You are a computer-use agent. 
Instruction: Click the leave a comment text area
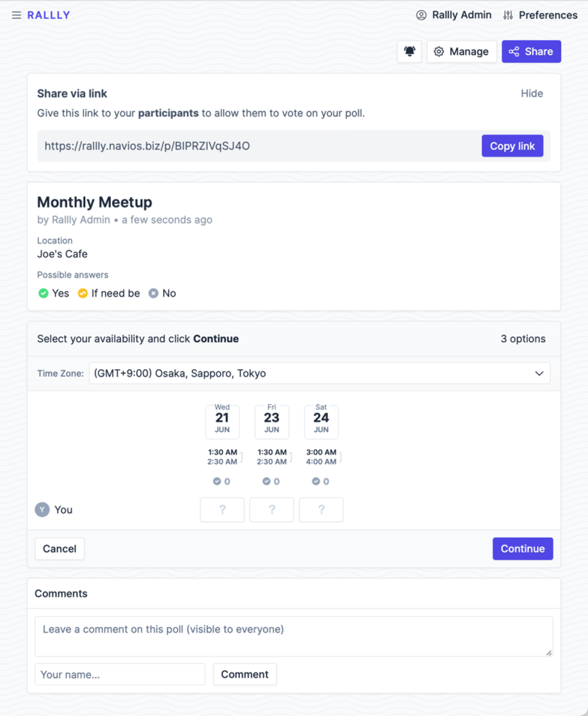point(294,636)
